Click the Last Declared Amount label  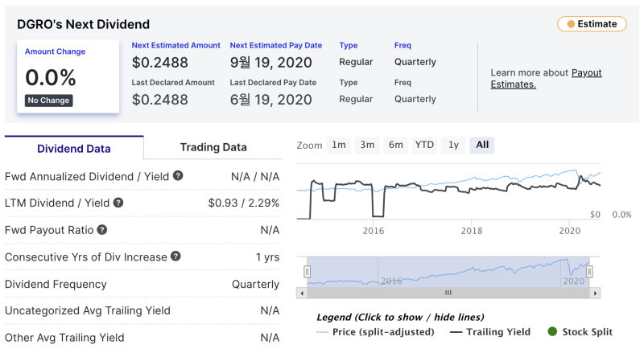[x=173, y=83]
